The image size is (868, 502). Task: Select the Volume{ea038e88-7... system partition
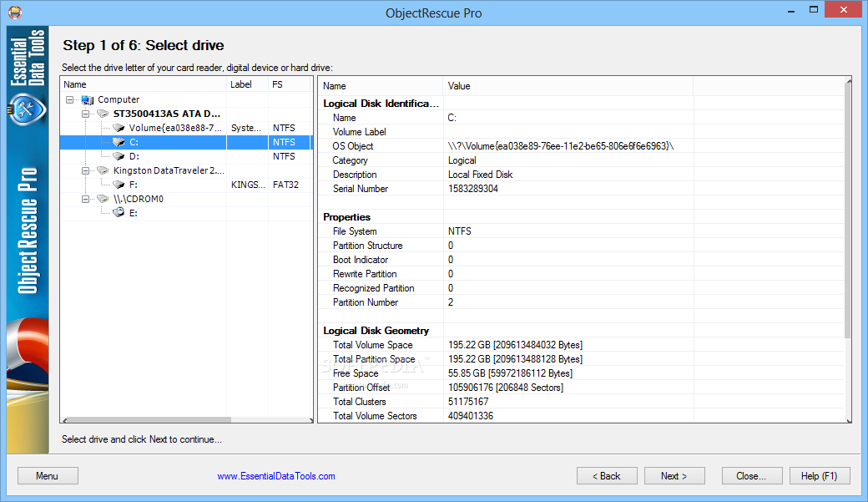(175, 128)
